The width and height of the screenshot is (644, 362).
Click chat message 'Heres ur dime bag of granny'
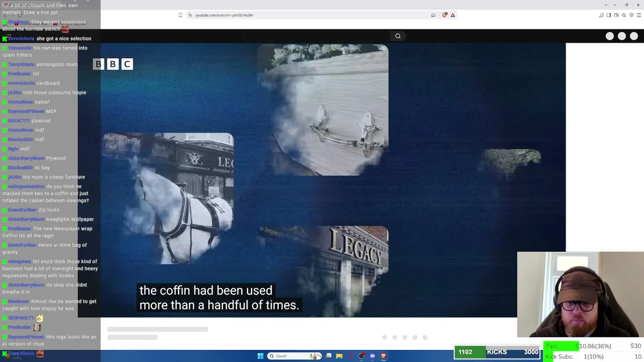(x=44, y=248)
